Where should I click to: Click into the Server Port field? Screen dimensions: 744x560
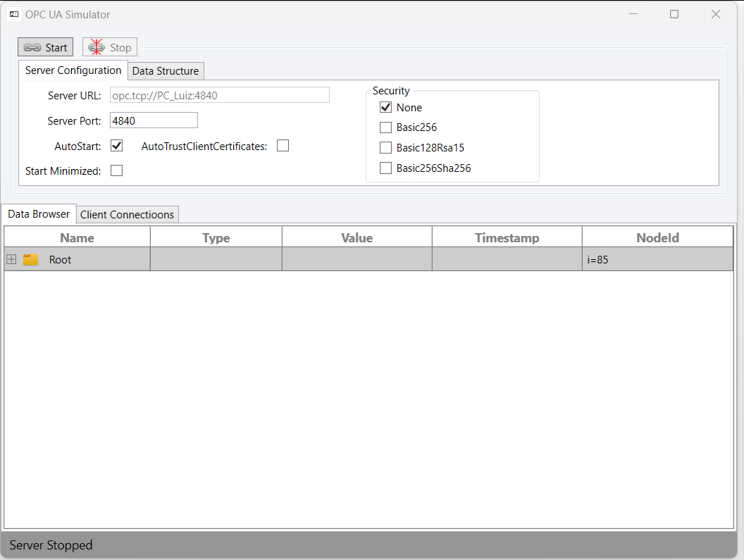pos(154,120)
